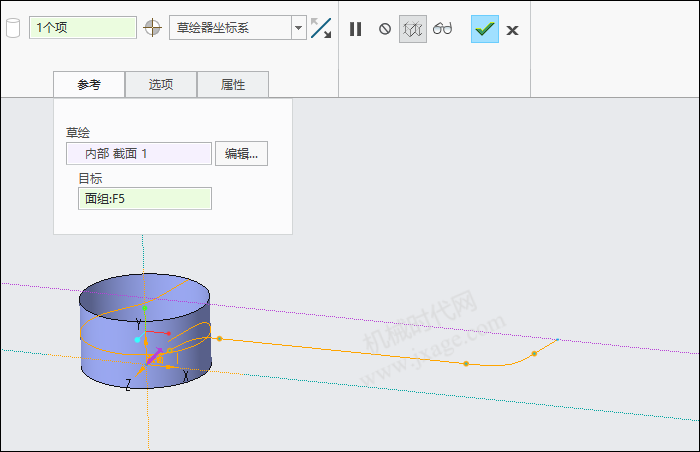Open the 选项 tab
This screenshot has width=700, height=452.
(x=161, y=84)
